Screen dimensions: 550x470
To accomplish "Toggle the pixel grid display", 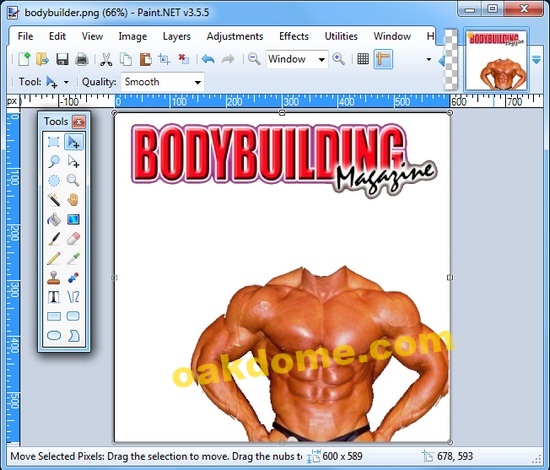I will tap(363, 59).
